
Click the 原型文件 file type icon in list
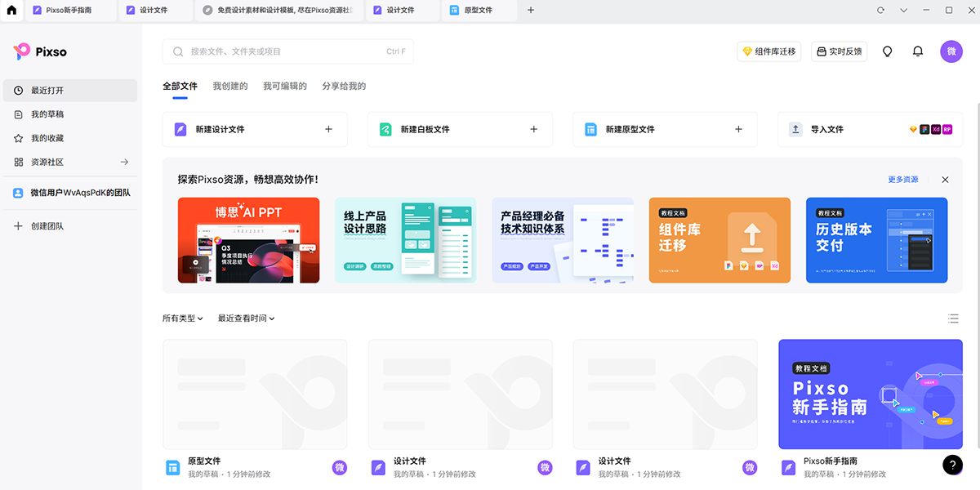(x=173, y=467)
